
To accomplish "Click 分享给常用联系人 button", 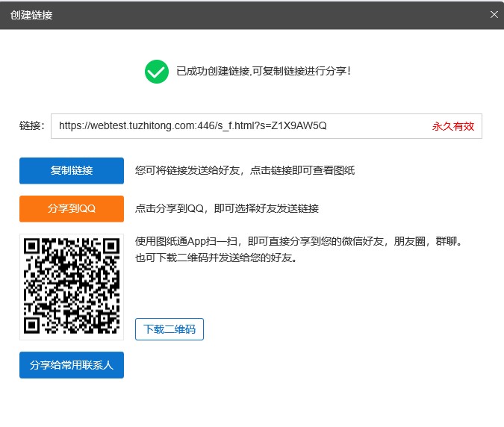I will pyautogui.click(x=72, y=365).
